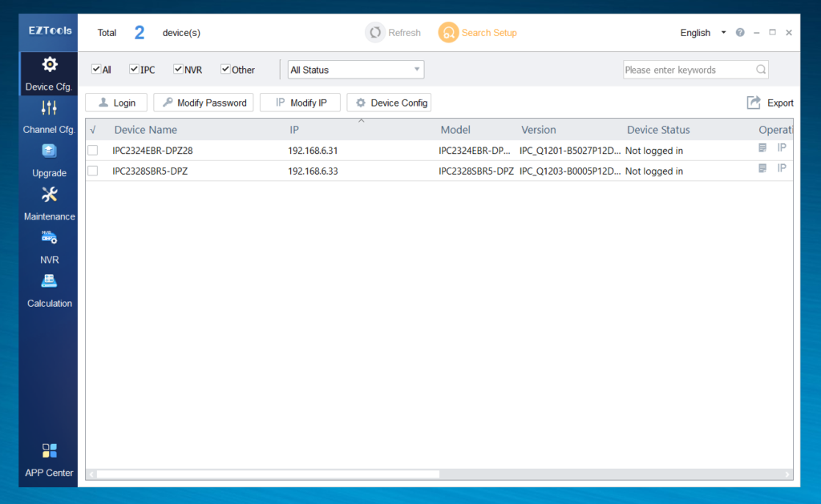The width and height of the screenshot is (821, 504).
Task: Click the Modify Password button
Action: pyautogui.click(x=204, y=103)
